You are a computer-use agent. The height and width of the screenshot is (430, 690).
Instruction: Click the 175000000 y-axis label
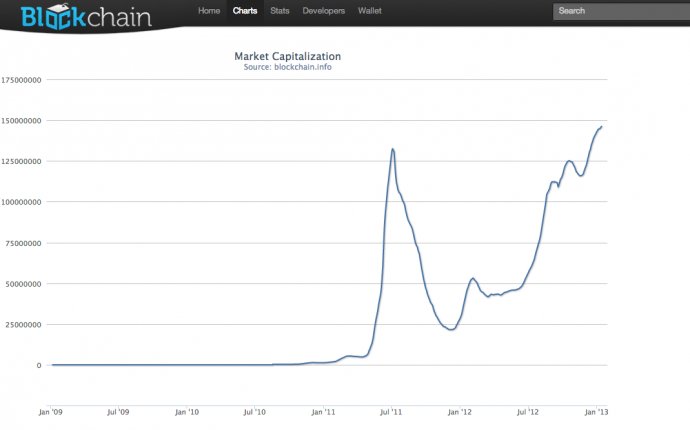point(21,80)
